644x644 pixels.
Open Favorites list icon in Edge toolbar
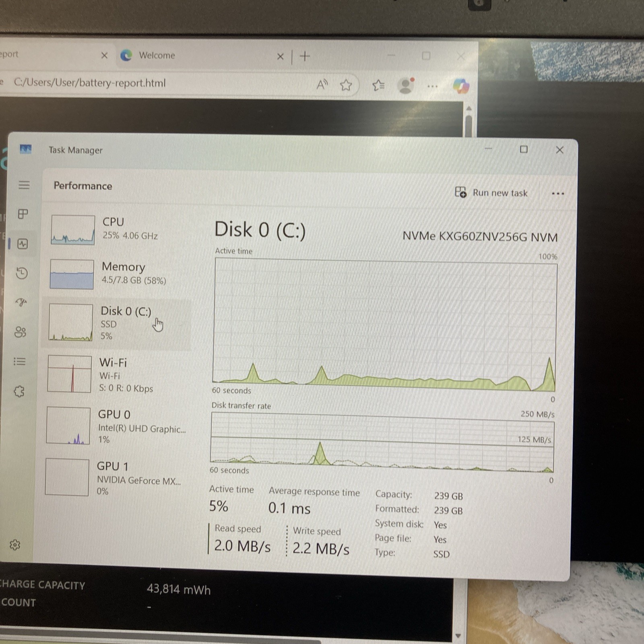pos(378,85)
